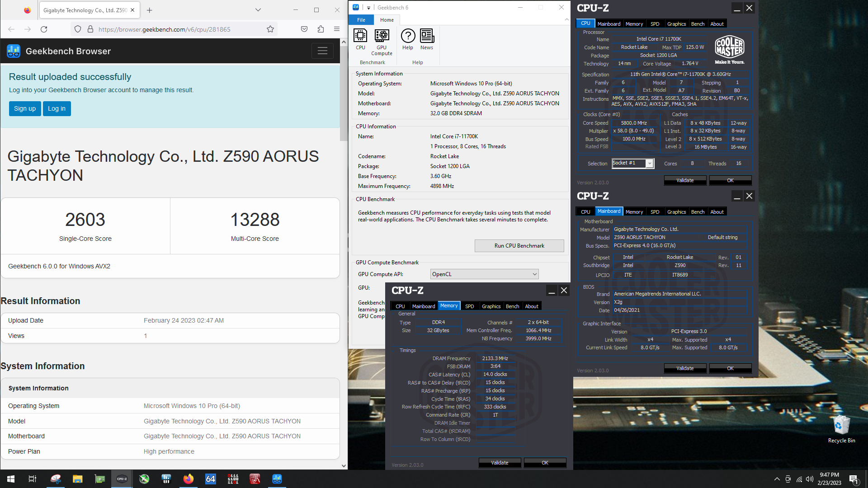The height and width of the screenshot is (488, 868).
Task: Open the Socket #1 selection dropdown
Action: tap(633, 164)
